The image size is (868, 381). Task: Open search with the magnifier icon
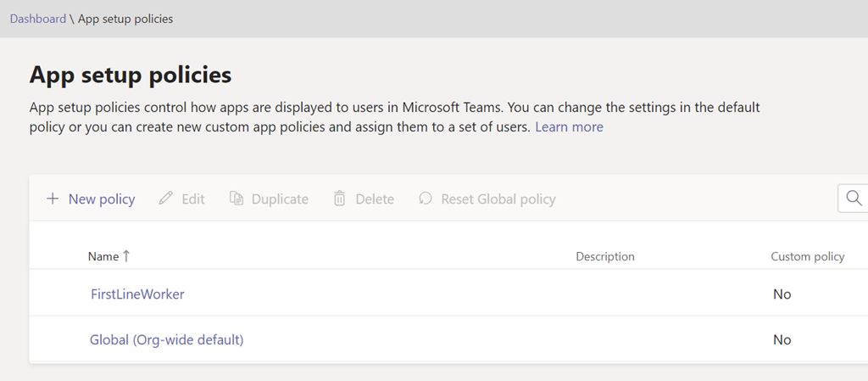pos(853,199)
